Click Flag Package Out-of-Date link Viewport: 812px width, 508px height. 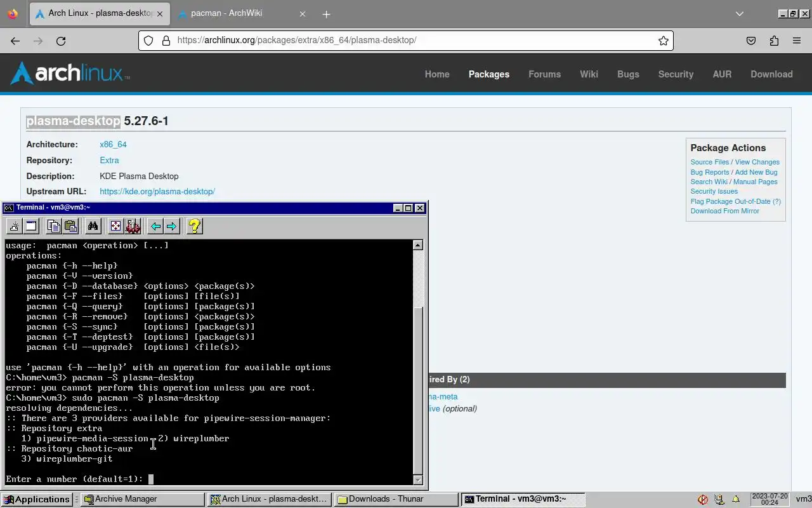(735, 201)
